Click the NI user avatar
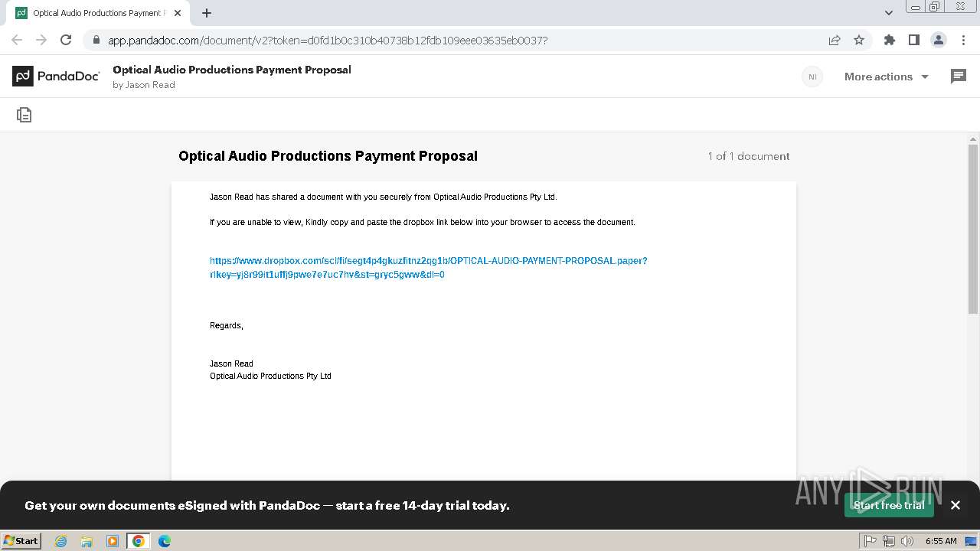 point(812,77)
